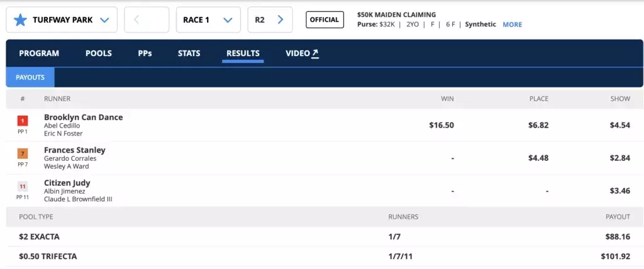Open the Turfway Park track dropdown

point(104,20)
